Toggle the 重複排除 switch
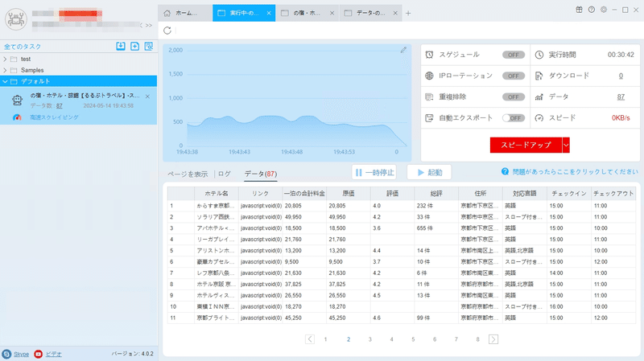This screenshot has height=361, width=644. point(514,96)
